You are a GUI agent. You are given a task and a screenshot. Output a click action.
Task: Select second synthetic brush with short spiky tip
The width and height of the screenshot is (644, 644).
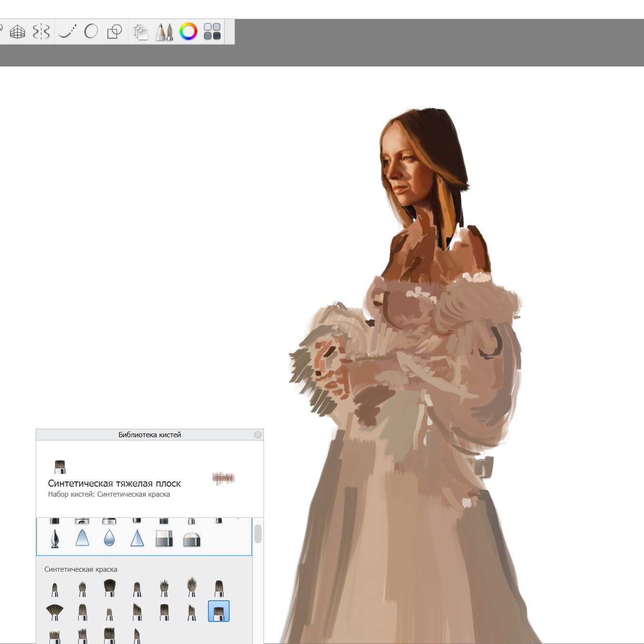(x=82, y=589)
